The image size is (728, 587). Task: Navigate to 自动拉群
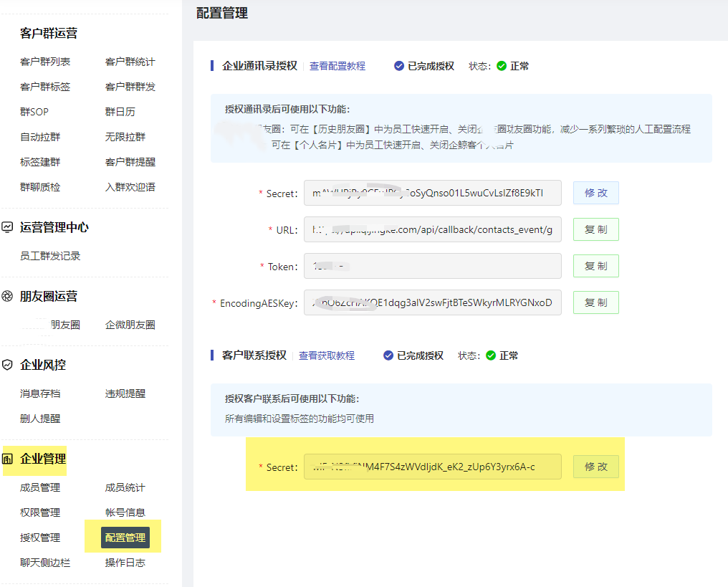pos(40,137)
